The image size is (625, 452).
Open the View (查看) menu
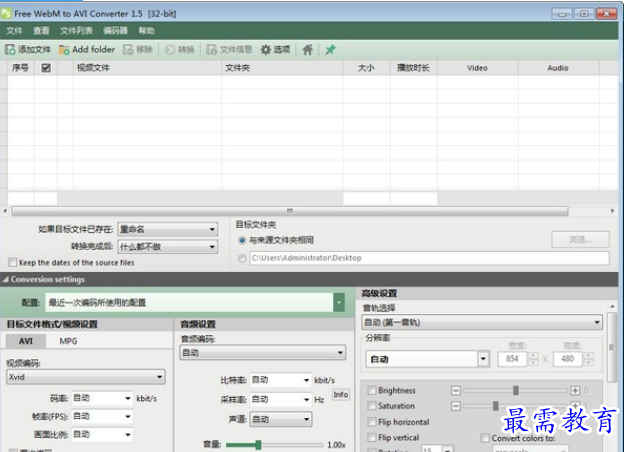pos(41,31)
